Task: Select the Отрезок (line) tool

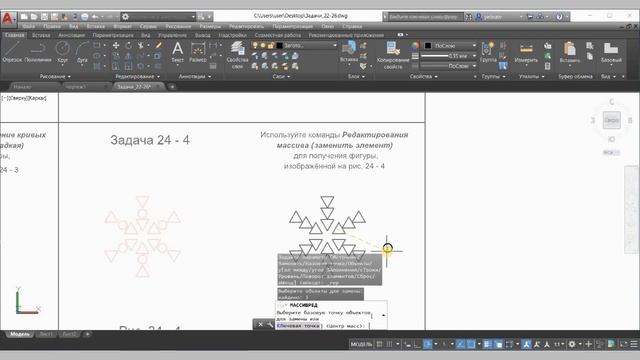Action: coord(12,52)
